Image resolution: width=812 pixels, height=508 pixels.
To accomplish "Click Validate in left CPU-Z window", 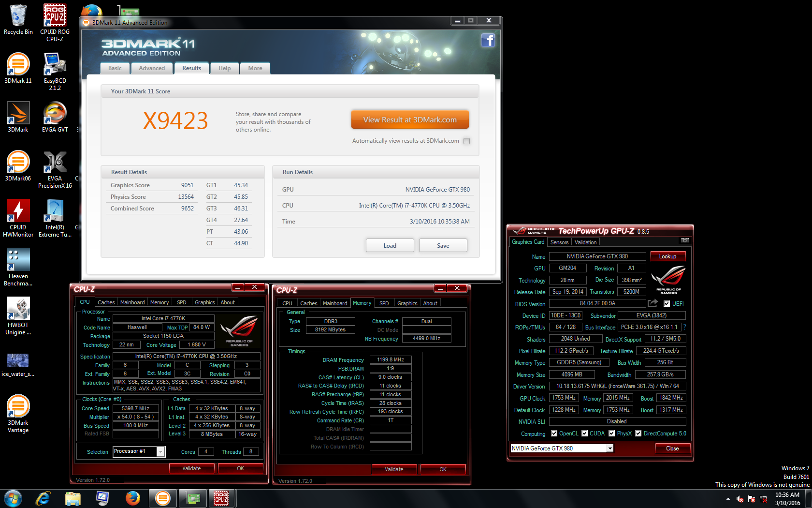I will (x=192, y=468).
